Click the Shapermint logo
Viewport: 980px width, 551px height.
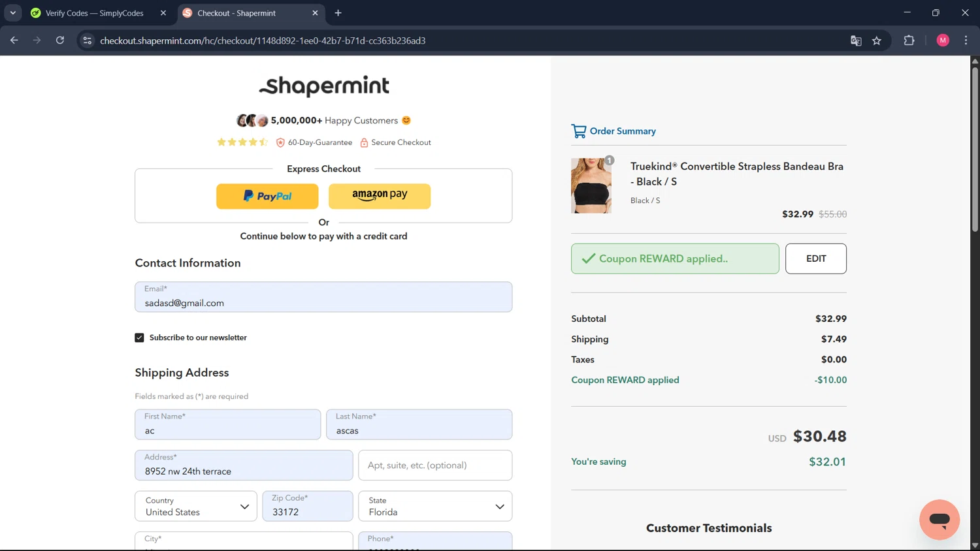coord(324,86)
